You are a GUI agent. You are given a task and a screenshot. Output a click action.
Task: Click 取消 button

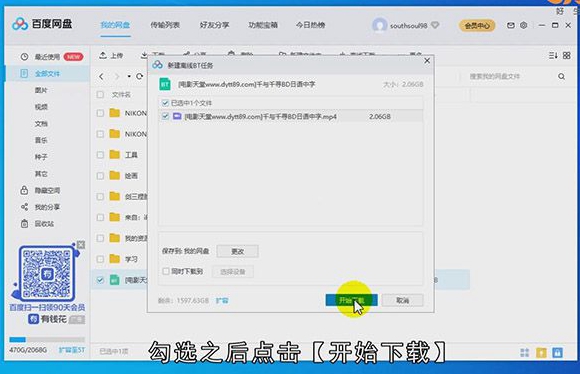point(402,300)
